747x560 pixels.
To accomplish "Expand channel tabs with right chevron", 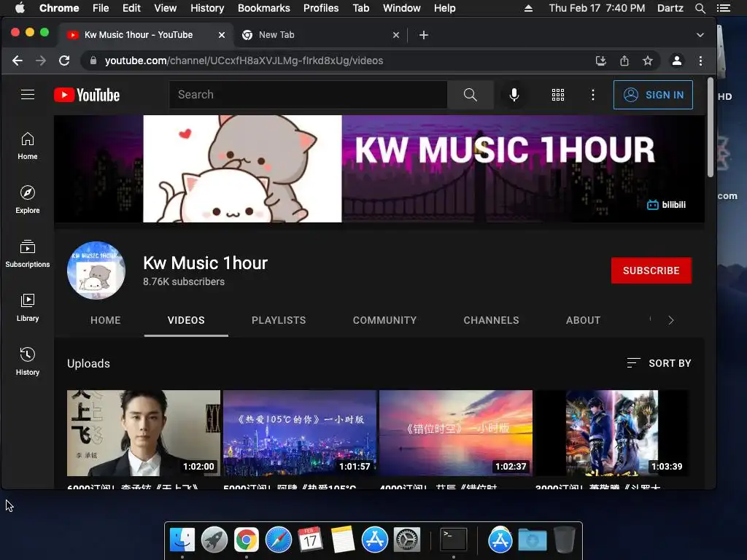I will point(671,321).
